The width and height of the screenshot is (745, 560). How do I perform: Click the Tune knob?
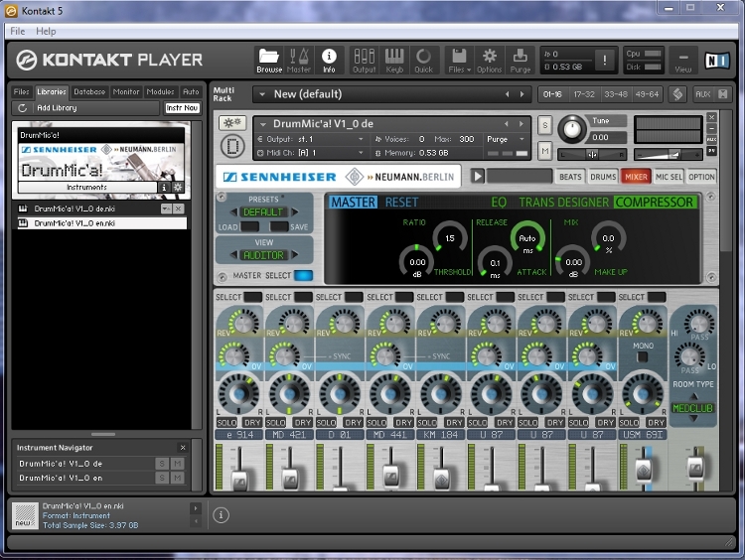click(x=572, y=129)
